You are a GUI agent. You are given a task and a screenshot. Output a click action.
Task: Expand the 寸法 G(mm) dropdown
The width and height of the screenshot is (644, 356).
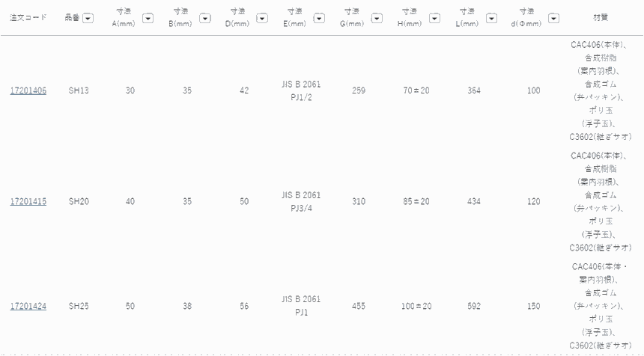click(x=377, y=18)
